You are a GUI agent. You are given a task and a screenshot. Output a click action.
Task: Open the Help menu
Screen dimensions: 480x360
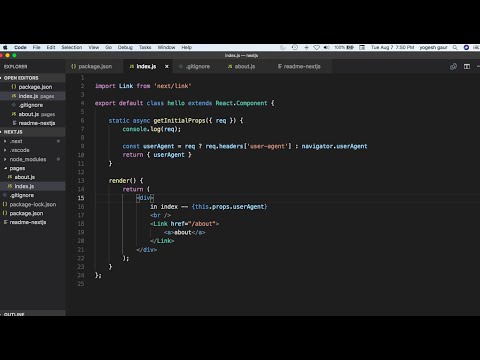(187, 48)
